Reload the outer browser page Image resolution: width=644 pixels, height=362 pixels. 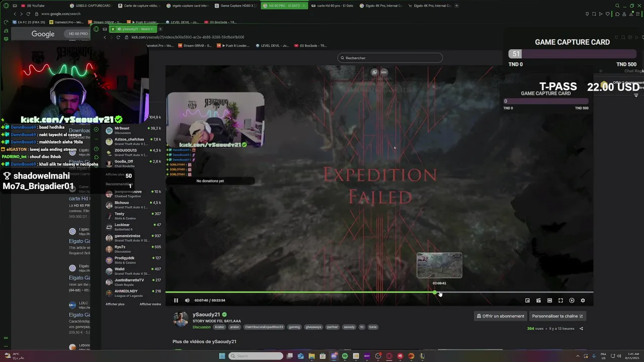coord(28,14)
